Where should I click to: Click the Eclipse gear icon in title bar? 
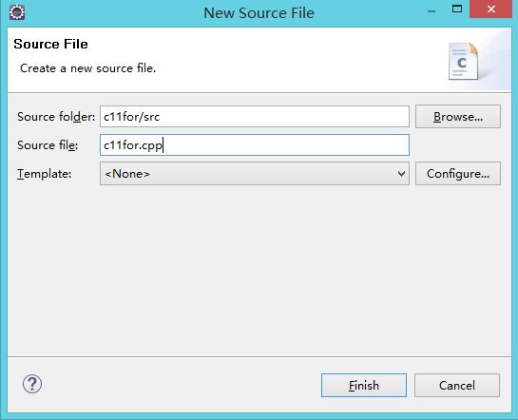(x=17, y=12)
